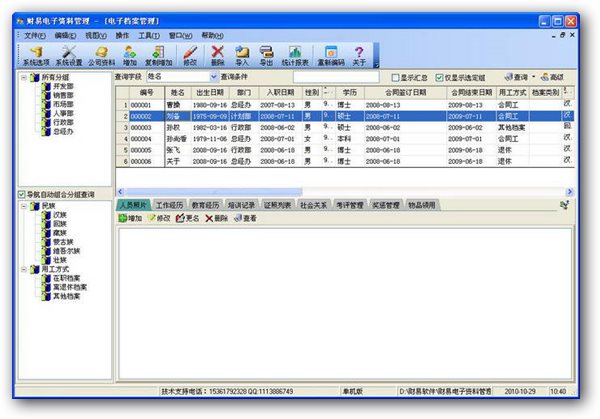
Task: Click toolbar overflow arrow at toolbar end
Action: 376,56
